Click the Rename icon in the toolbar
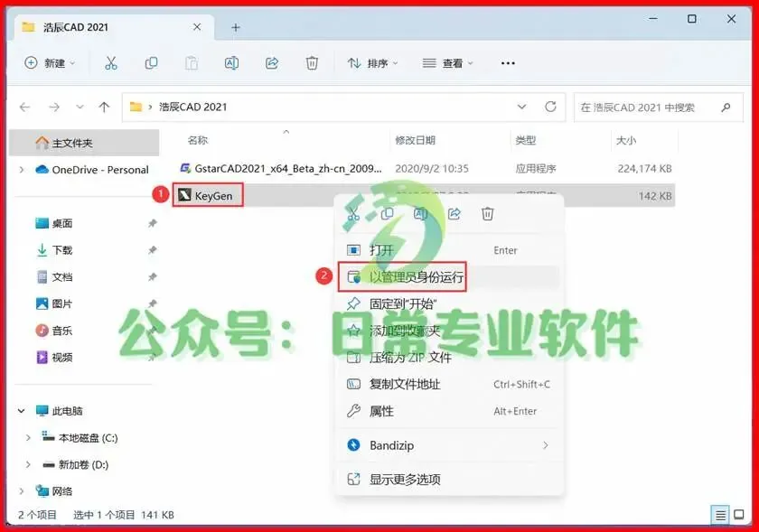The image size is (759, 532). coord(231,63)
